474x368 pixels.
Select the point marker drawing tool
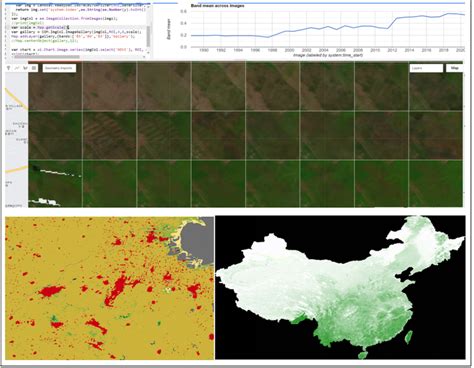[9, 68]
